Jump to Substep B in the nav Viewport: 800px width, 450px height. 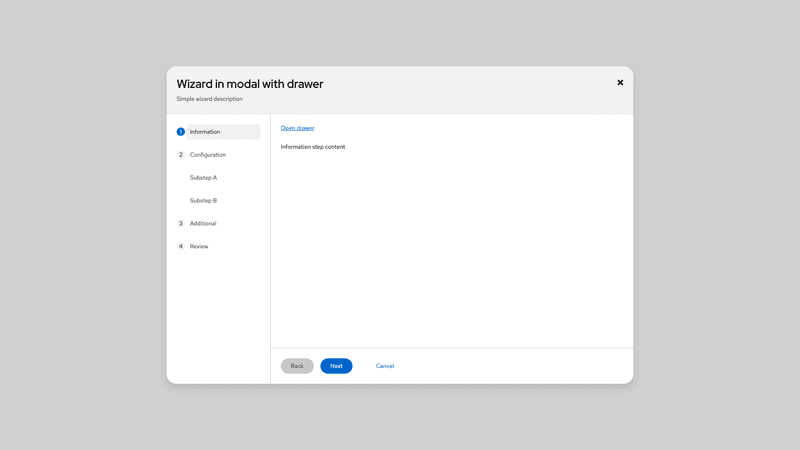click(x=203, y=201)
